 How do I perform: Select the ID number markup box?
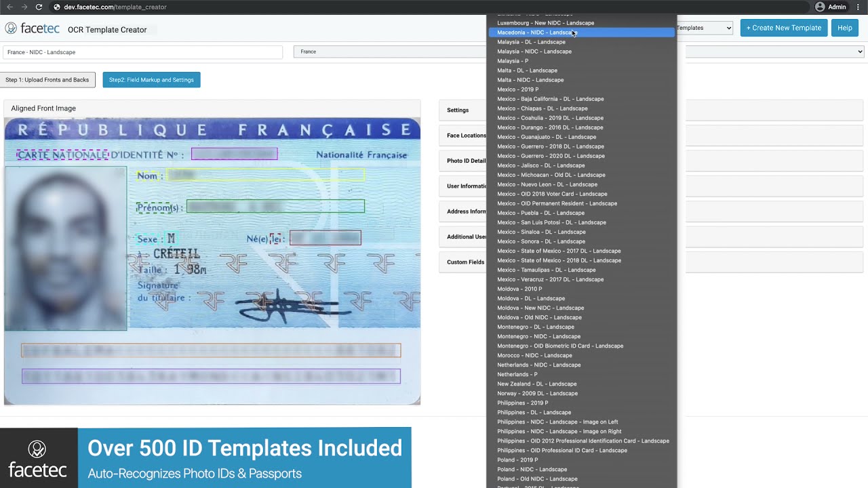[x=234, y=155]
